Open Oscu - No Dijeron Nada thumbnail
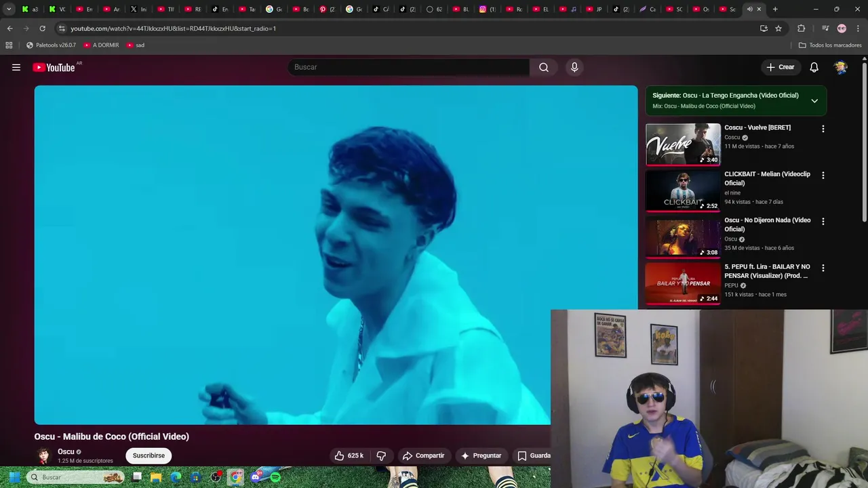 [683, 237]
